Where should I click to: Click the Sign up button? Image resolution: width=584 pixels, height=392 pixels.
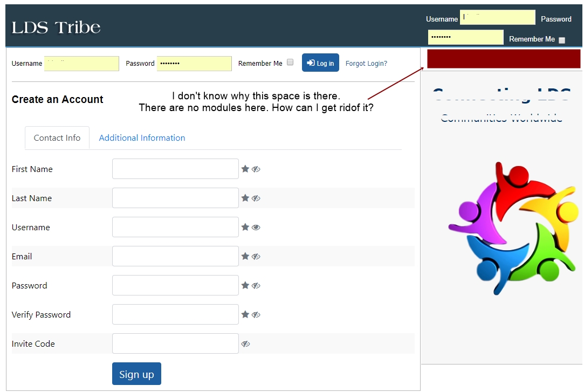pos(136,374)
